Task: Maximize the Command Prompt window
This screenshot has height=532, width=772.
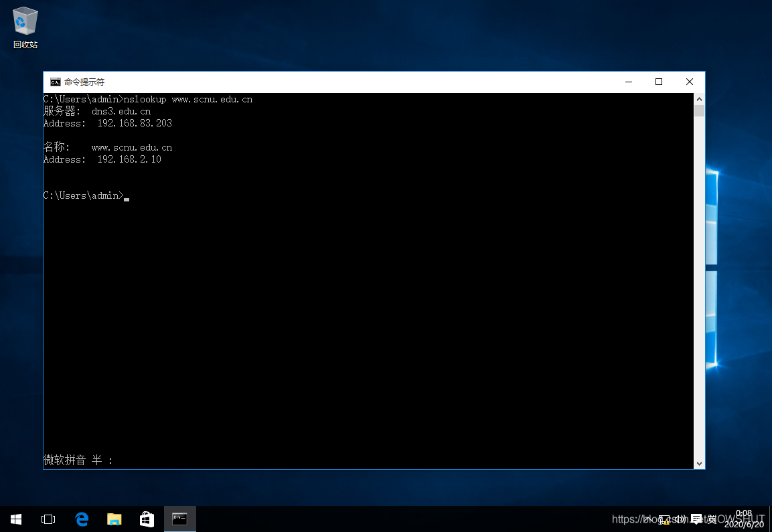Action: (659, 82)
